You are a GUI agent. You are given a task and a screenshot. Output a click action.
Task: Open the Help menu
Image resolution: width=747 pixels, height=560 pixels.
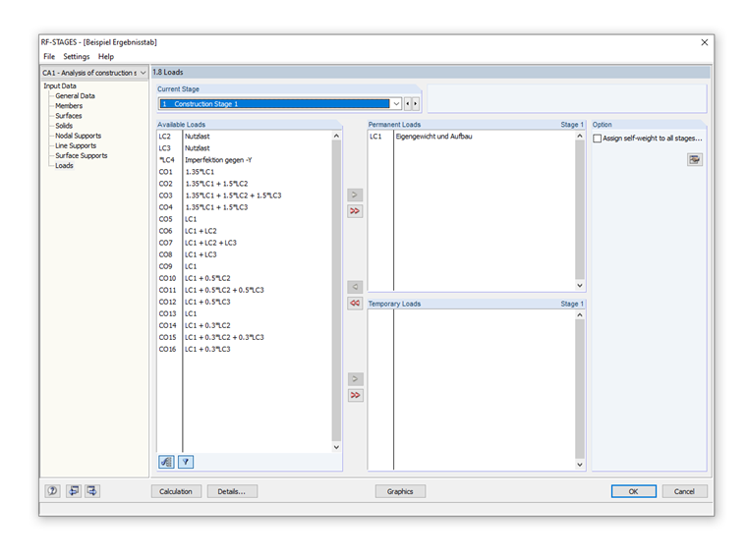(106, 56)
